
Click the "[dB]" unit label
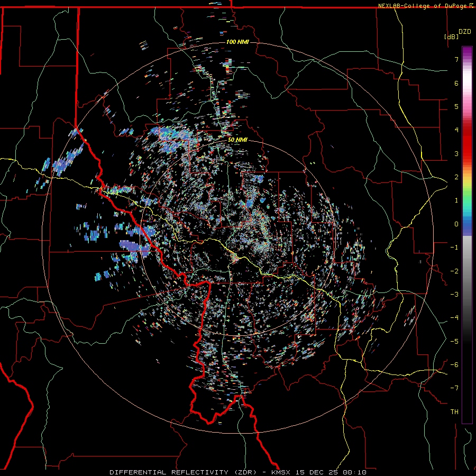(x=452, y=36)
